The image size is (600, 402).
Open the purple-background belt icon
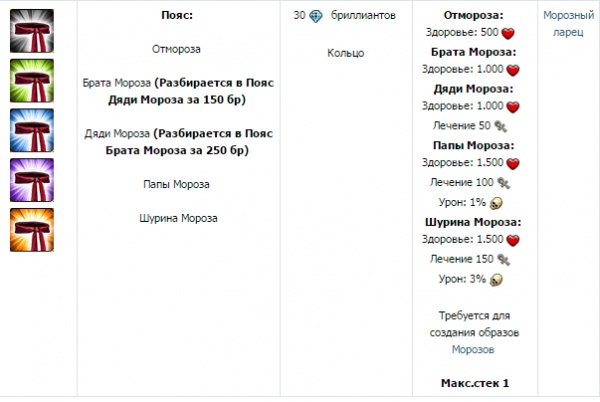pyautogui.click(x=33, y=180)
